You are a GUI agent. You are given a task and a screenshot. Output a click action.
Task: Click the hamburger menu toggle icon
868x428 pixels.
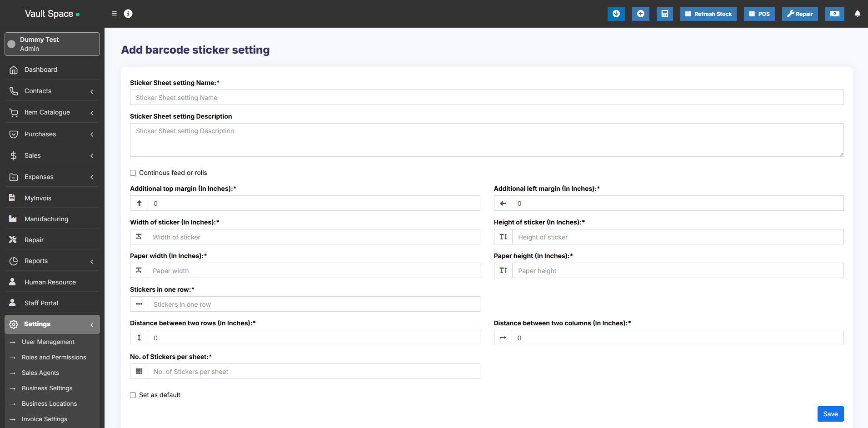(114, 14)
